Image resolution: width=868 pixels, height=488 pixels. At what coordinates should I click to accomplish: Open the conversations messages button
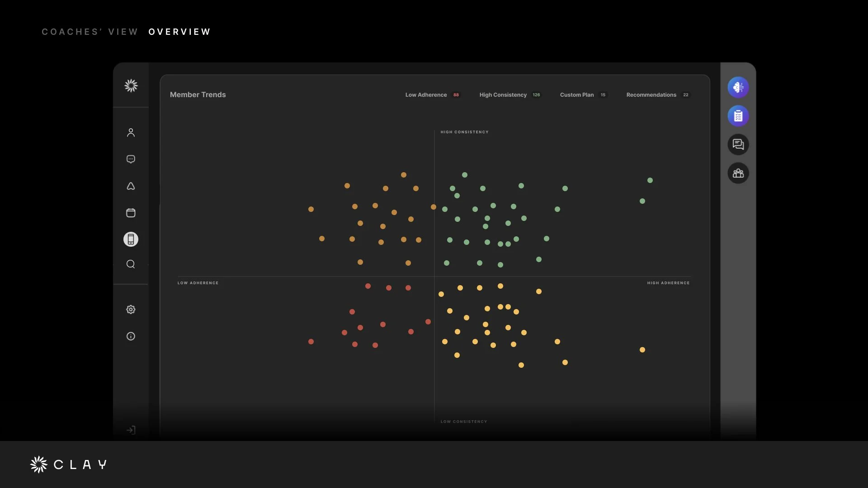(x=738, y=145)
